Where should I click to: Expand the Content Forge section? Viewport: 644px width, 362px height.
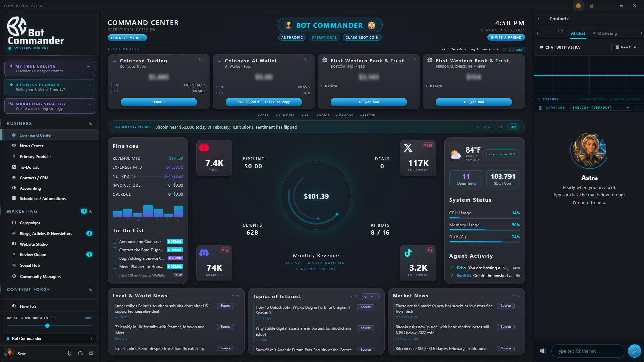click(91, 289)
